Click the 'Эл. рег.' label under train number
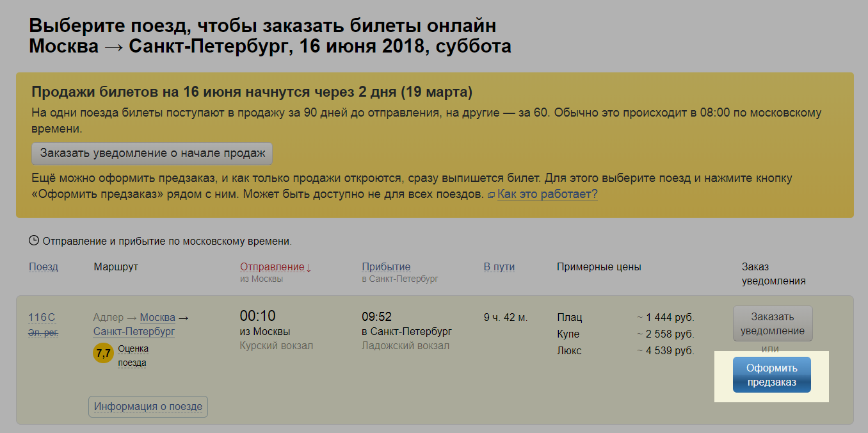This screenshot has width=868, height=433. click(x=43, y=333)
